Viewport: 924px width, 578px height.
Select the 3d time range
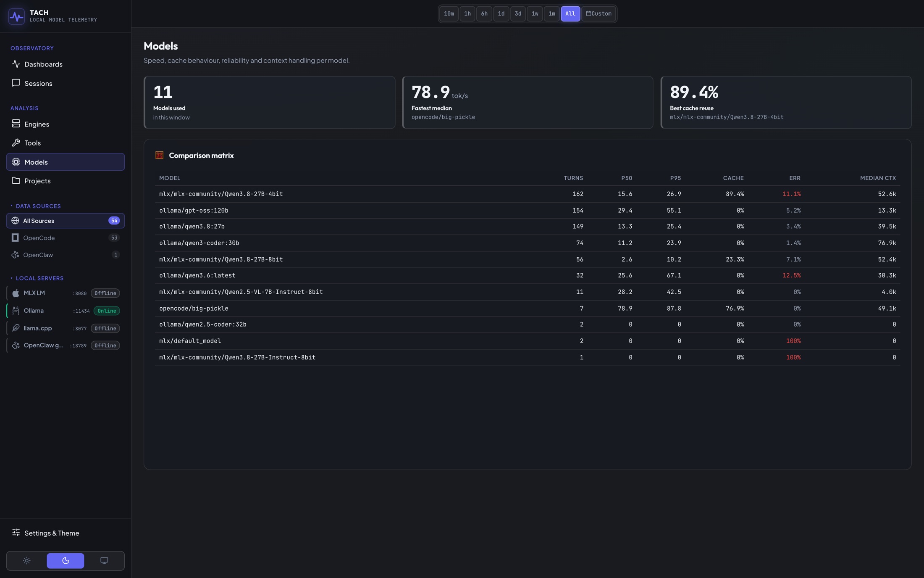coord(518,13)
